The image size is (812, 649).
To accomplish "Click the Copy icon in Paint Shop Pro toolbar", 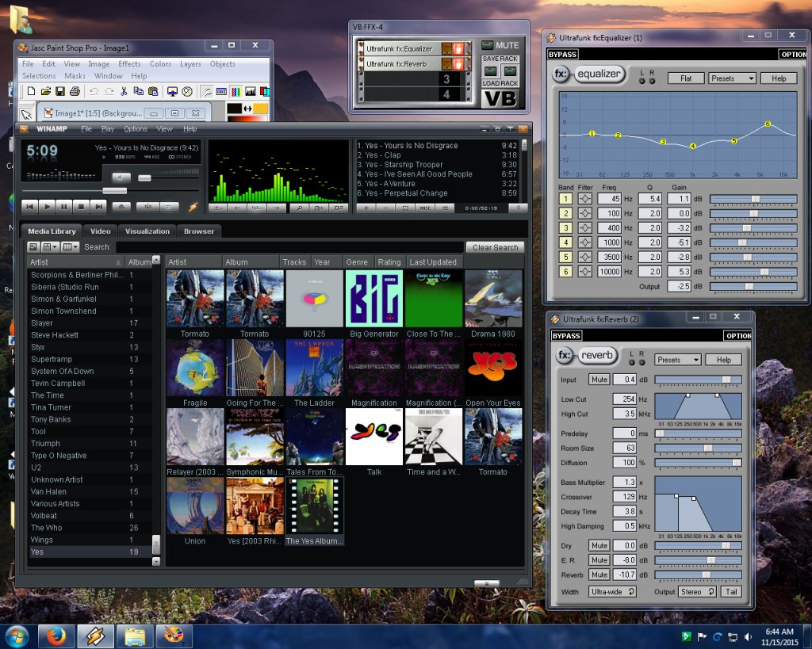I will [x=138, y=92].
